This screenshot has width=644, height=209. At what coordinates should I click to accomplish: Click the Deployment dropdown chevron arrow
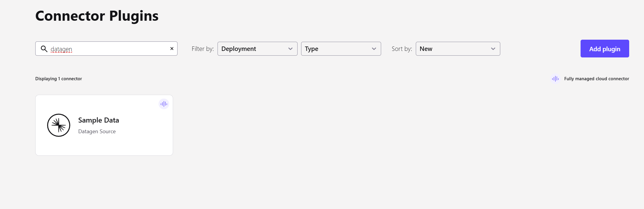point(290,49)
